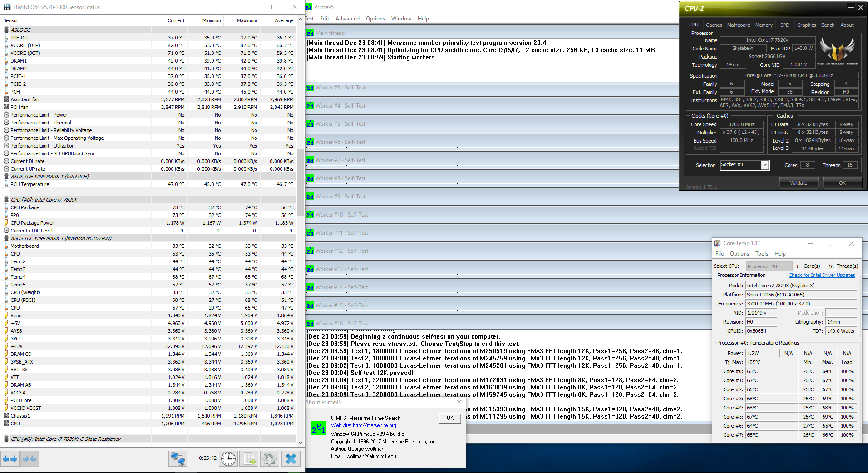This screenshot has height=473, width=868.
Task: Click the CPU [#0] Intel Core i7-7820X group icon
Action: click(x=6, y=200)
